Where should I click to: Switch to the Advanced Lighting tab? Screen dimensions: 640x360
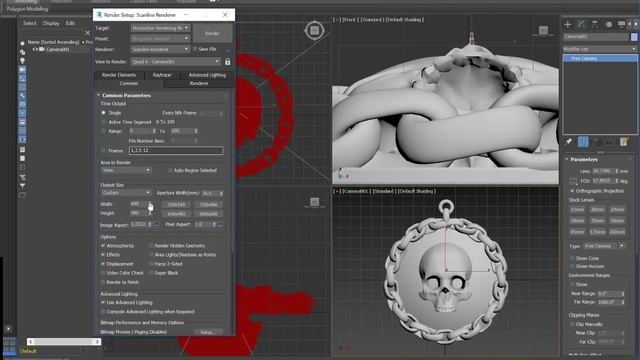(x=207, y=75)
